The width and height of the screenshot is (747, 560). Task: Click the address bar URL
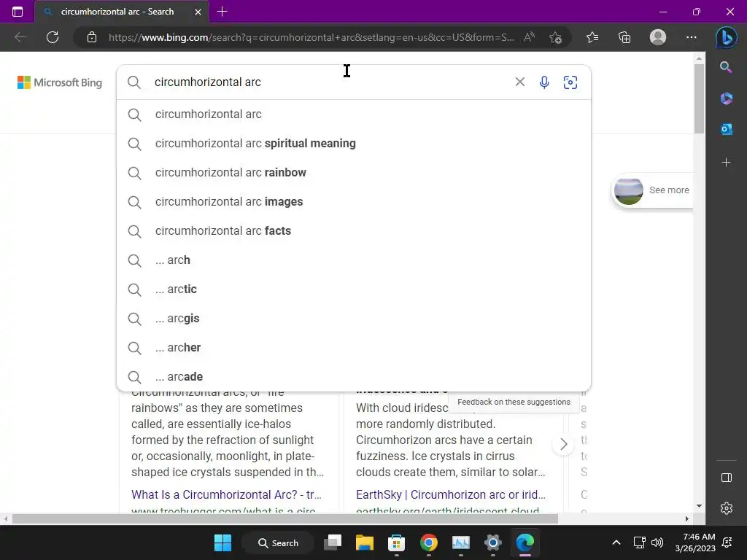(x=311, y=37)
